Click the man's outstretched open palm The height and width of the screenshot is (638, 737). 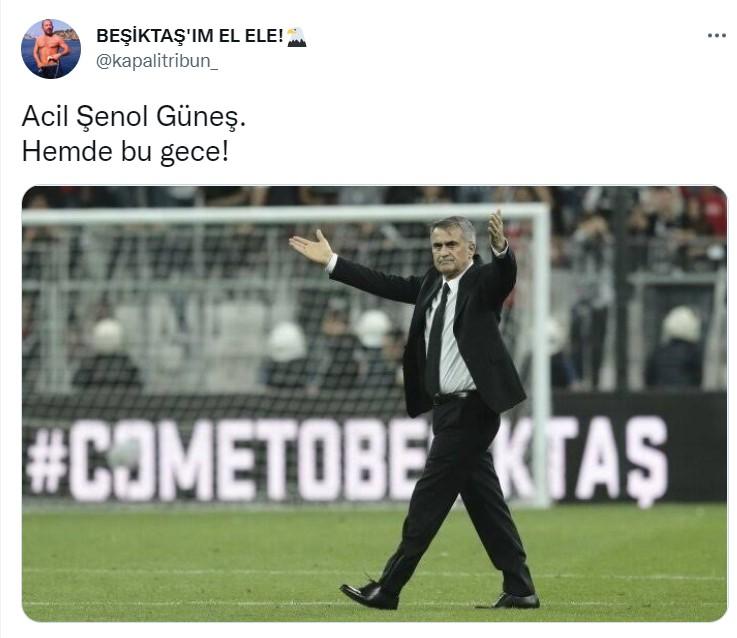click(311, 246)
